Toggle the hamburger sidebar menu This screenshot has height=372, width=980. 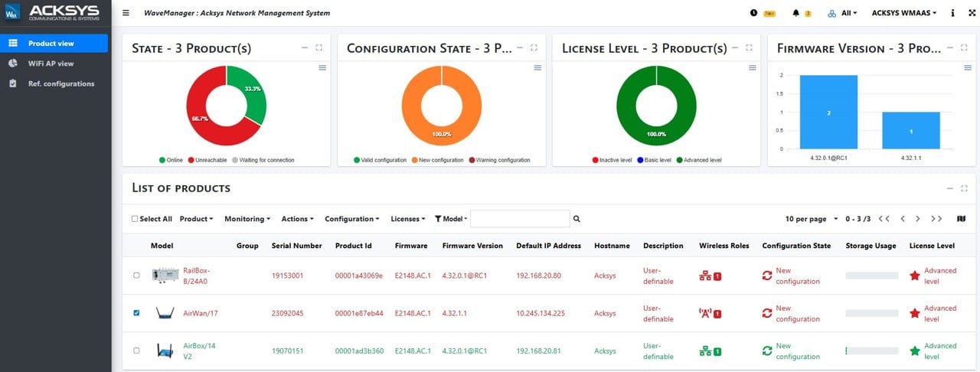(126, 13)
